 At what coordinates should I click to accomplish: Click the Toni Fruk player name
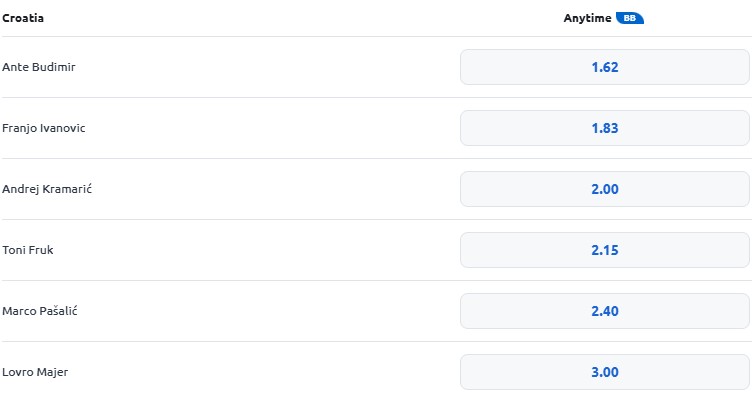click(28, 250)
